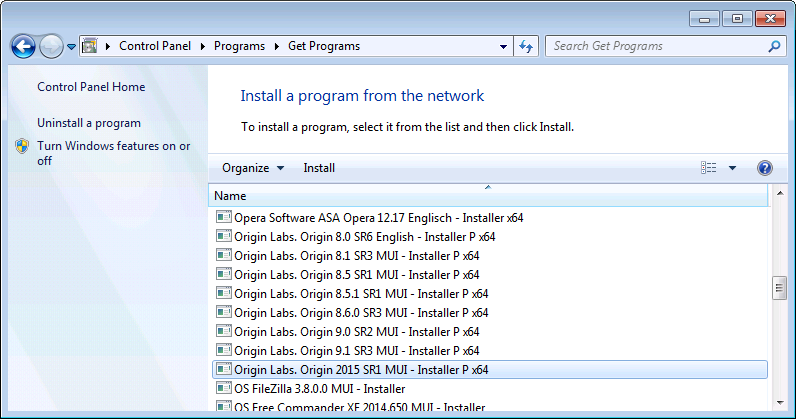Open the Uninstall a program link
This screenshot has width=796, height=419.
pyautogui.click(x=89, y=123)
